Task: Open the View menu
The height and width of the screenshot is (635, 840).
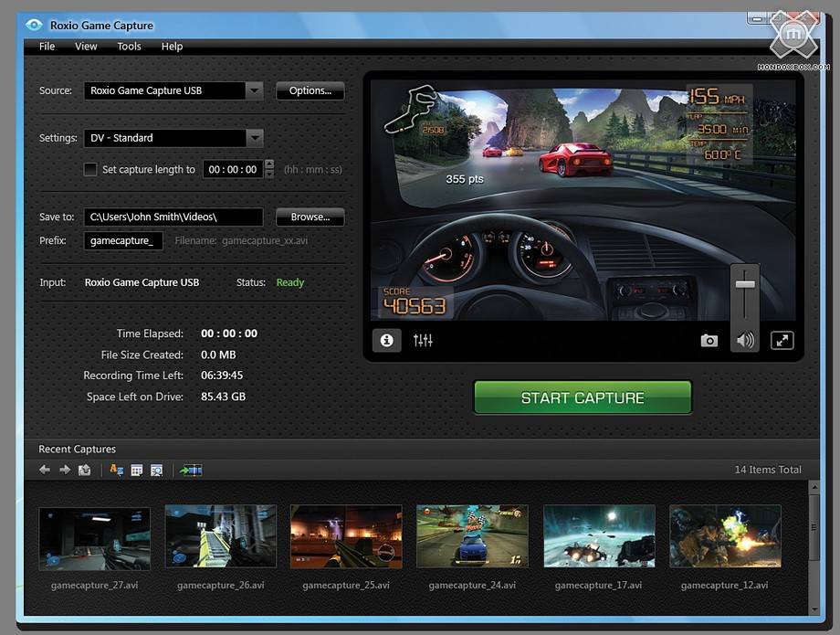Action: click(86, 47)
